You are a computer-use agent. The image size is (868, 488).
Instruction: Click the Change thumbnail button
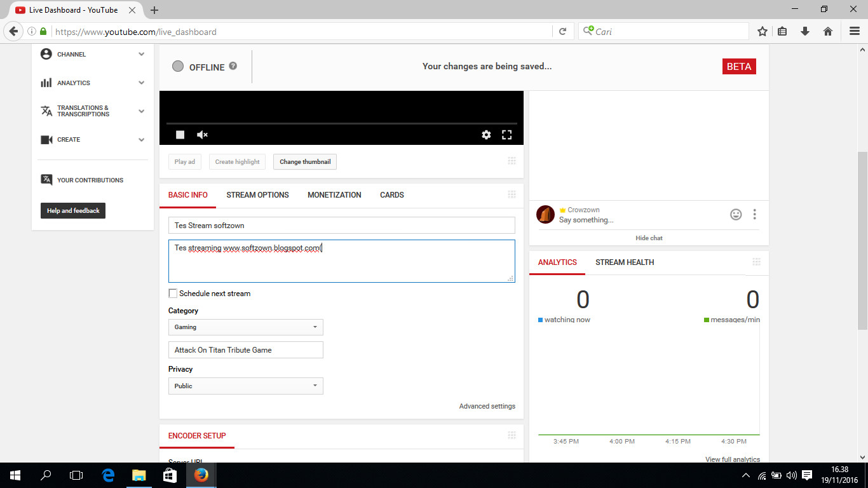[305, 162]
